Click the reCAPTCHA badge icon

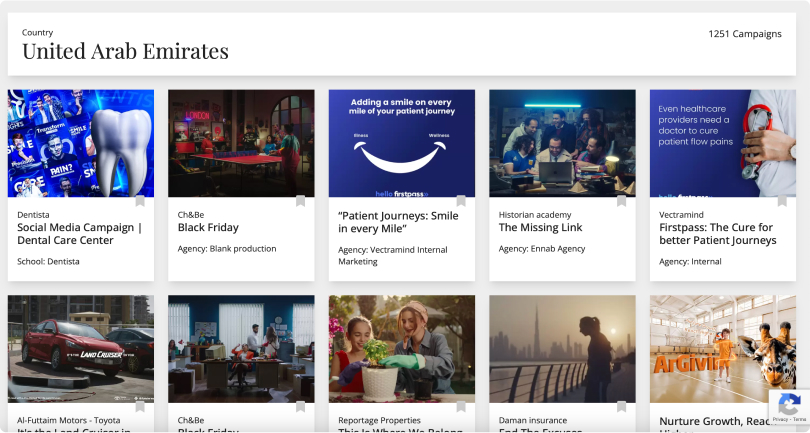pyautogui.click(x=788, y=406)
